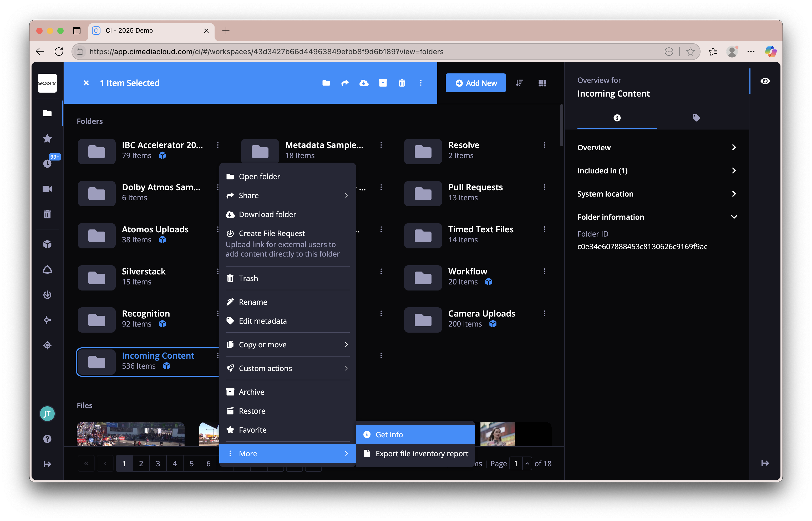Collapse the right panel with arrow icon
The image size is (812, 521).
[x=765, y=463]
